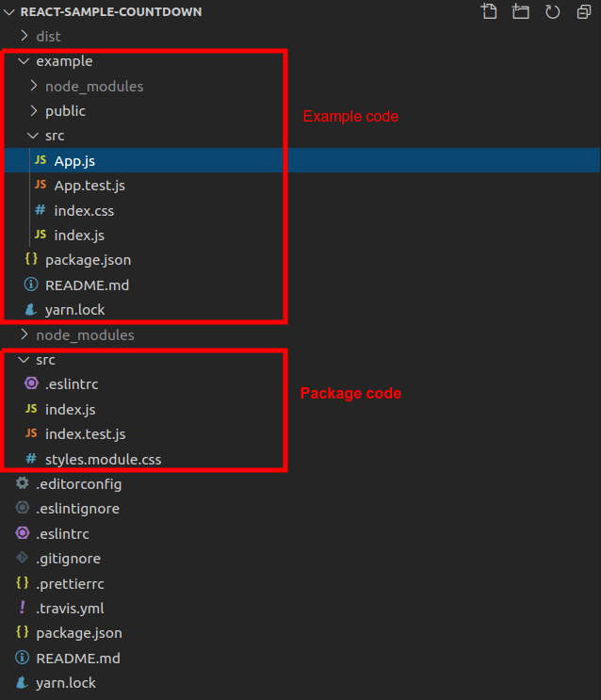
Task: Click the yarn icon of root yarn.lock
Action: click(x=23, y=682)
